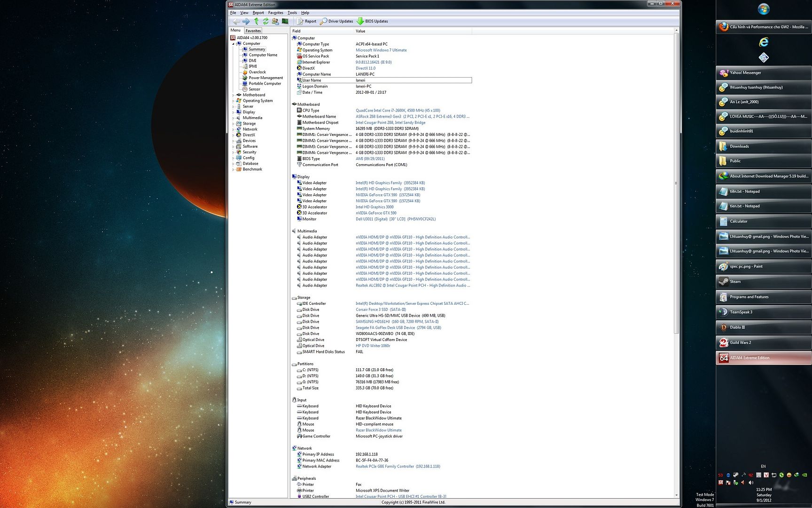Image resolution: width=812 pixels, height=508 pixels.
Task: Expand the Operating System tree node
Action: 233,101
